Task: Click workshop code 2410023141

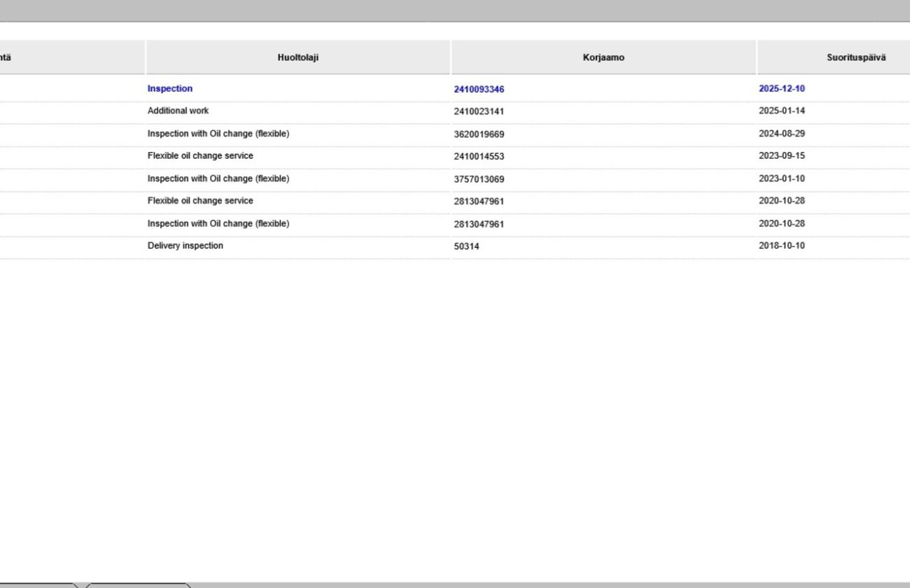Action: (479, 111)
